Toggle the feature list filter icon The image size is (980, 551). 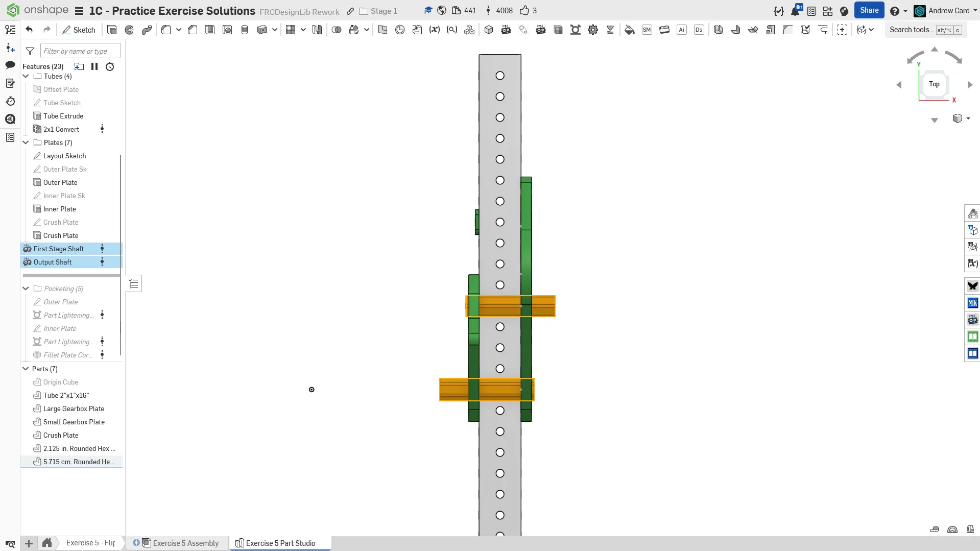coord(30,51)
